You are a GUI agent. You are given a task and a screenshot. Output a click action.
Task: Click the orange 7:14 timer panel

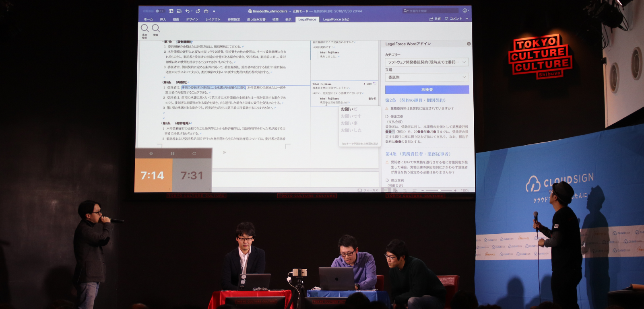tap(154, 175)
